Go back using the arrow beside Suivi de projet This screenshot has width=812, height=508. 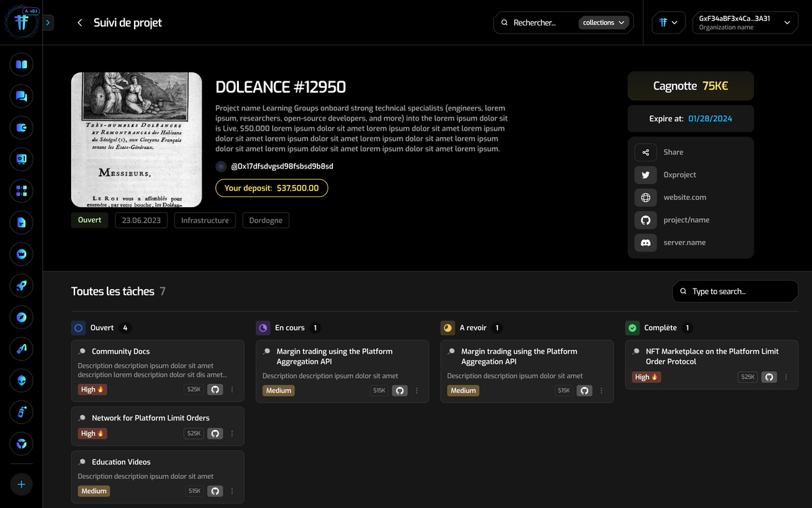[x=80, y=23]
